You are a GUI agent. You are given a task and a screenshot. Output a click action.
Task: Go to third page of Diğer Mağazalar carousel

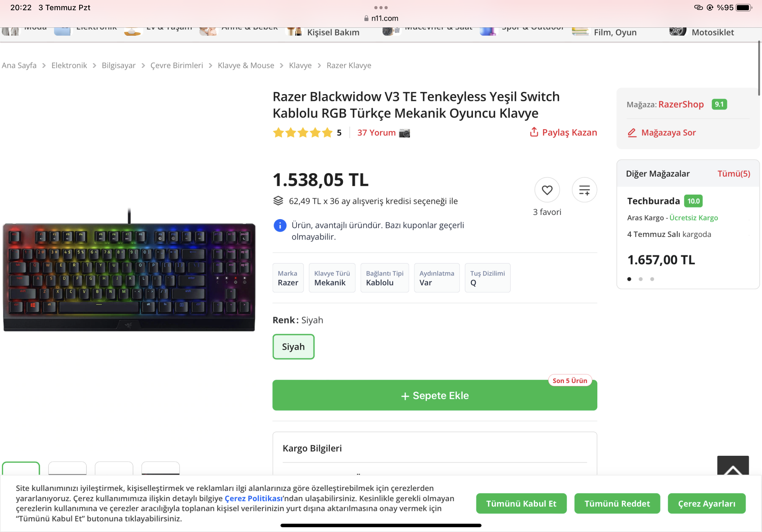(x=652, y=279)
